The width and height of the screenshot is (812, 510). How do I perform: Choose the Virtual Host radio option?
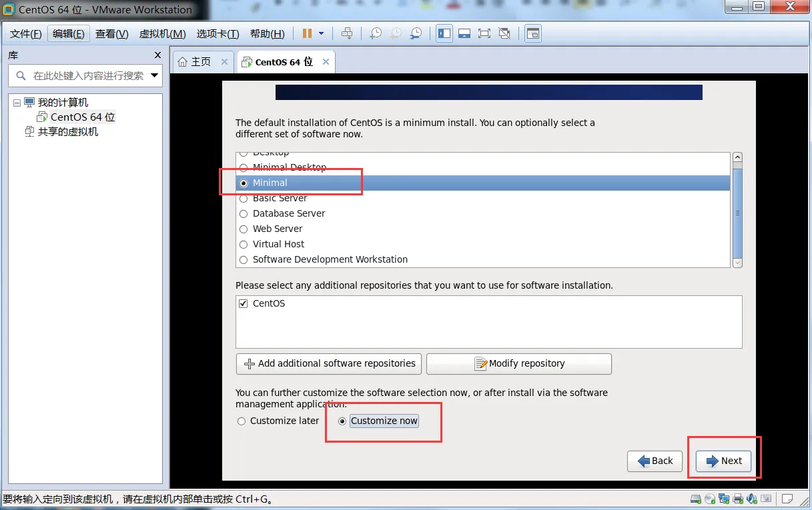click(x=244, y=245)
